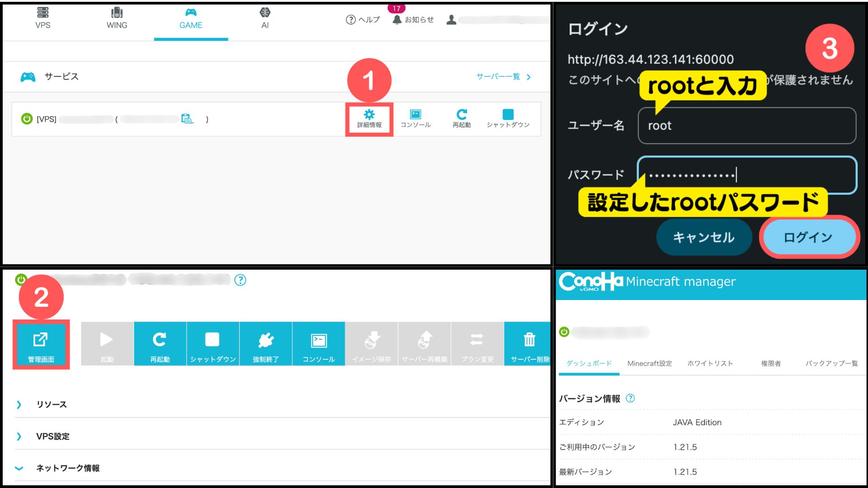Click イメージ保存 image save button
868x488 pixels.
click(x=372, y=344)
